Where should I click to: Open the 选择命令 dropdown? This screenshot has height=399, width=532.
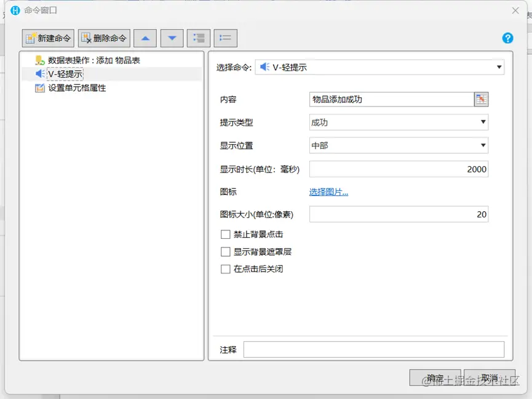(x=499, y=67)
